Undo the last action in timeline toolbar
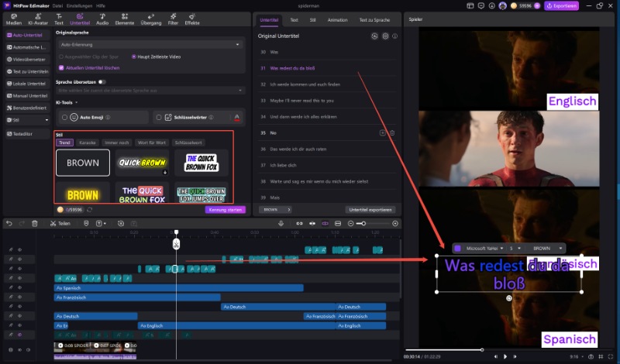The height and width of the screenshot is (364, 620). (9, 223)
